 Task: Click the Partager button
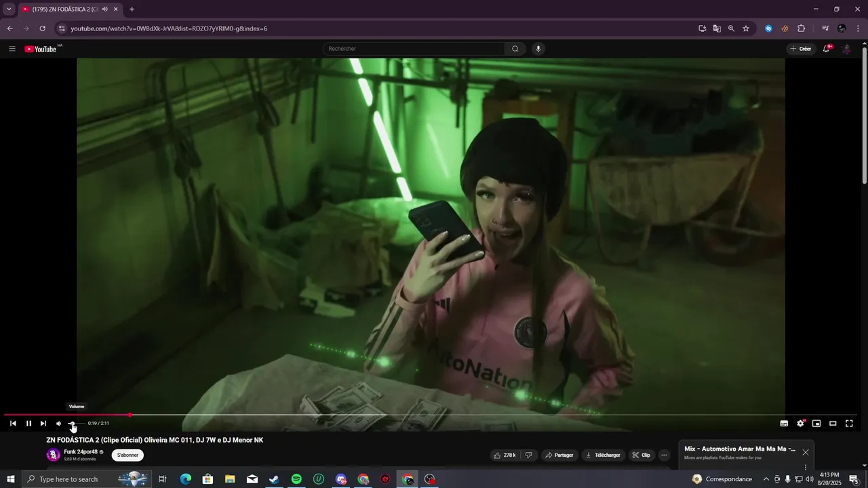[559, 455]
